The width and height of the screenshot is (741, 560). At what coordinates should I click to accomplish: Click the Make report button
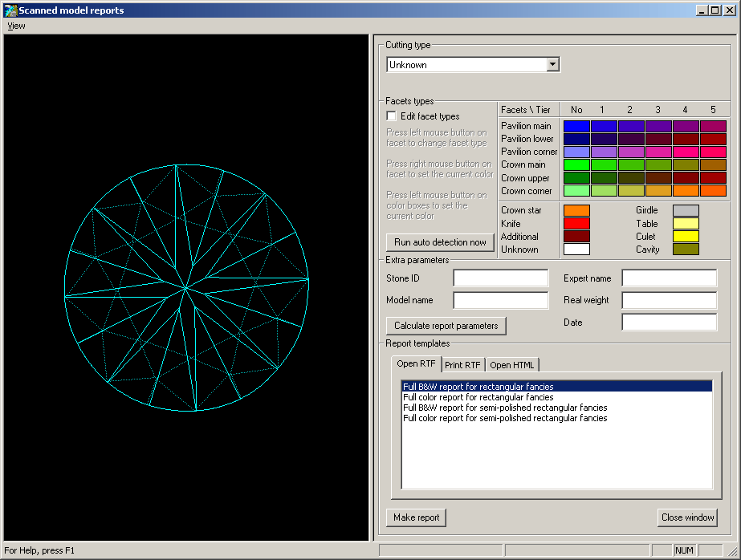416,517
